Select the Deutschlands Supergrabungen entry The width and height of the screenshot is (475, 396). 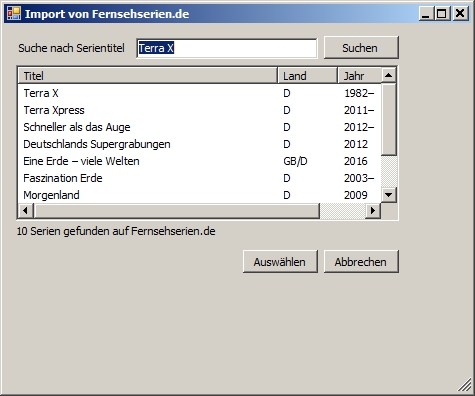tap(199, 144)
